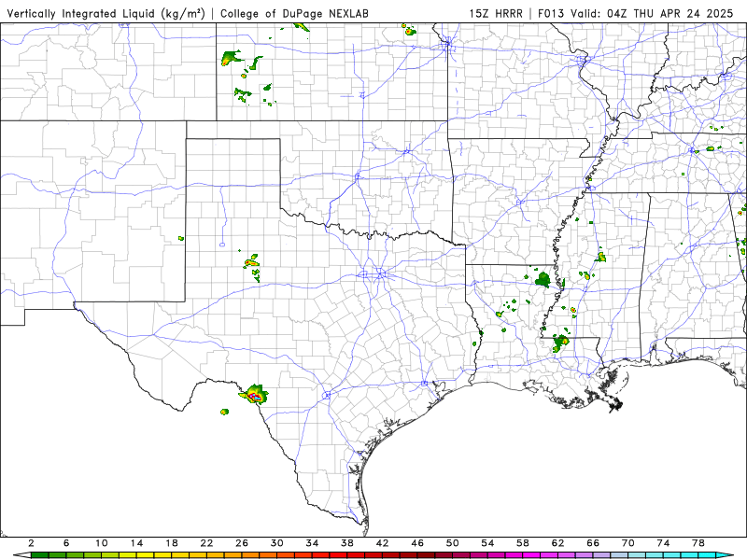This screenshot has height=560, width=747.
Task: Click the colorbar label "74"
Action: [663, 543]
